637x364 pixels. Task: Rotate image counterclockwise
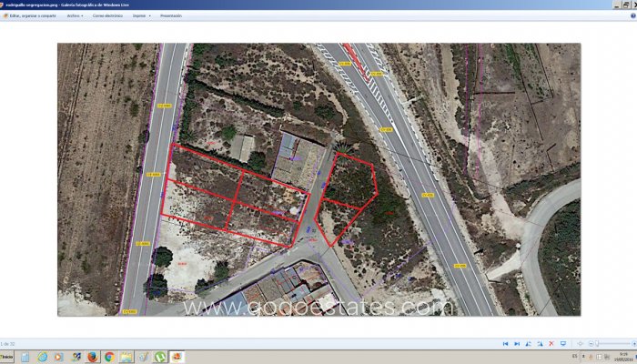point(528,343)
